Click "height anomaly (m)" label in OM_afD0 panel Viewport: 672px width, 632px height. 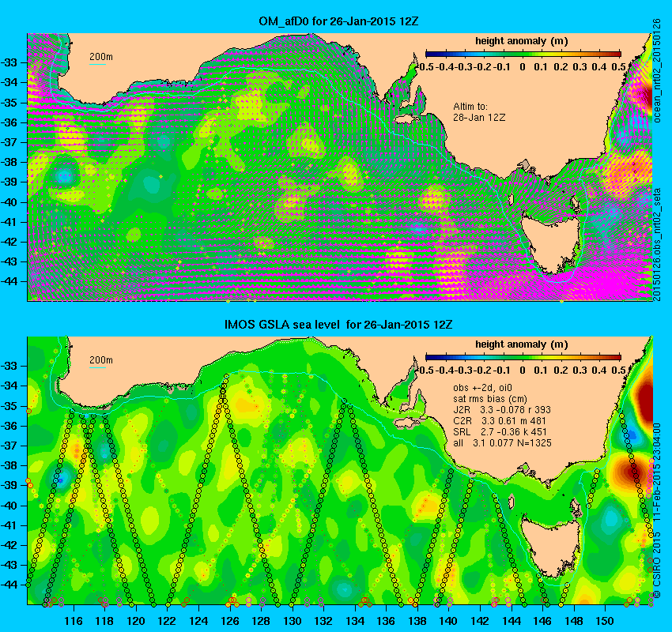click(x=522, y=41)
